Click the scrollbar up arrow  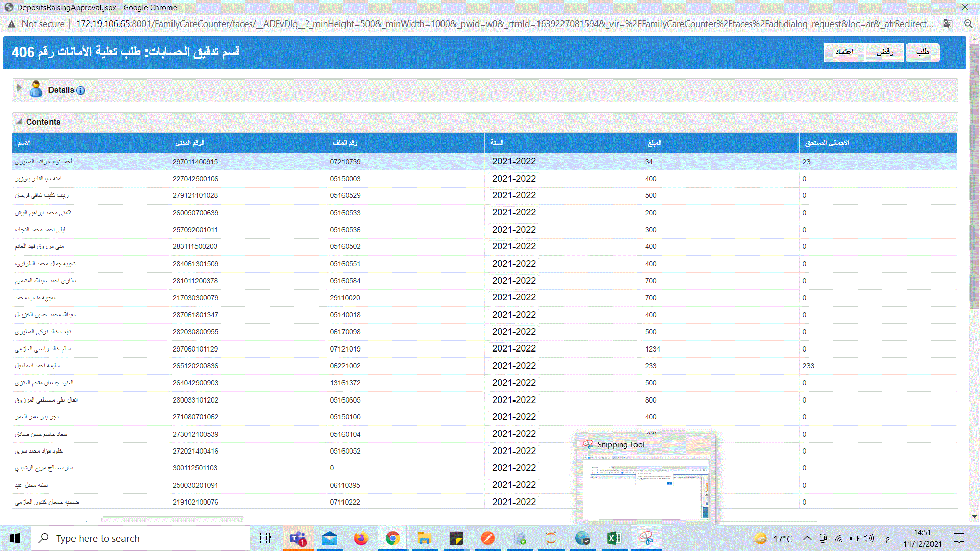click(974, 39)
